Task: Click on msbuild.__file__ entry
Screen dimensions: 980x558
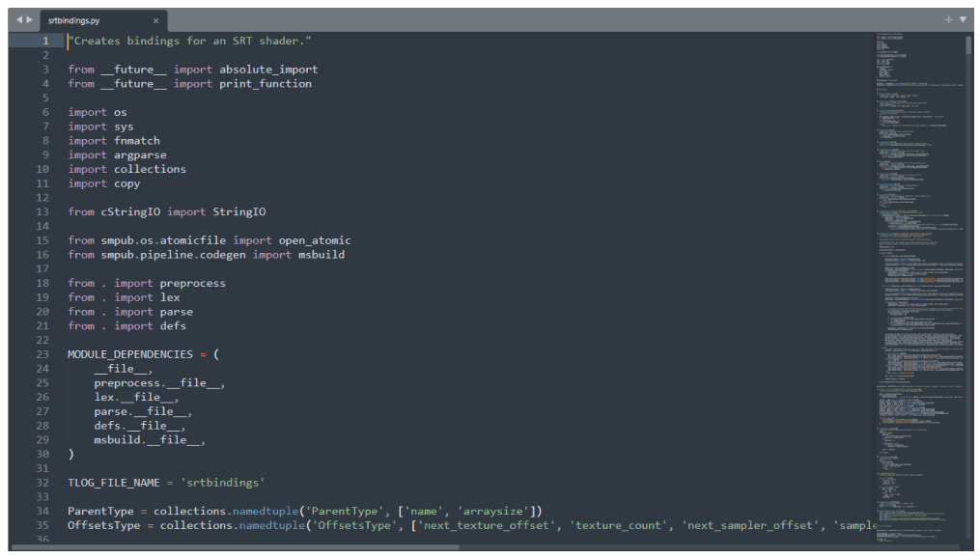Action: (x=150, y=440)
